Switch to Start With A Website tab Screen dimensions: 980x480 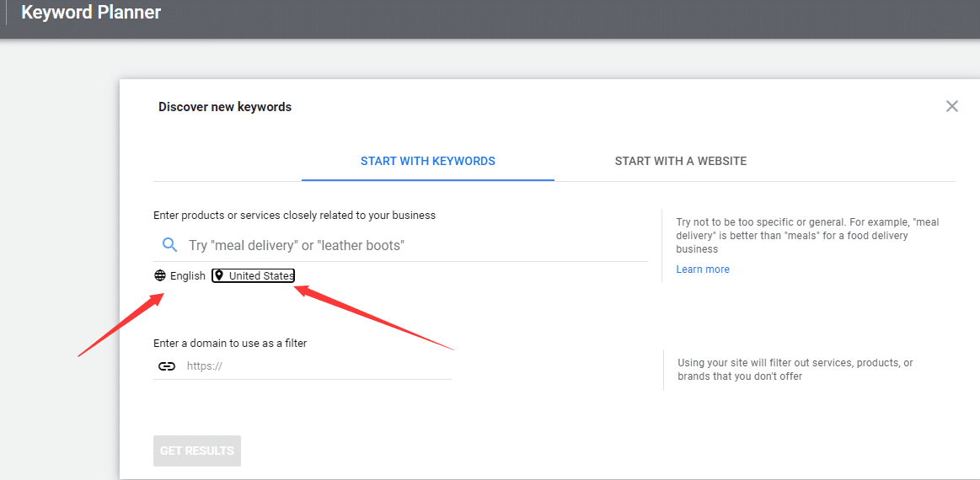(x=681, y=161)
